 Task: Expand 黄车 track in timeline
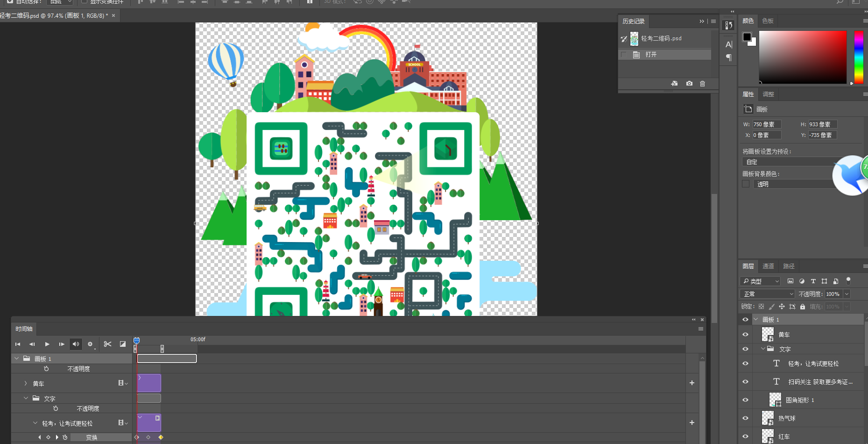26,383
